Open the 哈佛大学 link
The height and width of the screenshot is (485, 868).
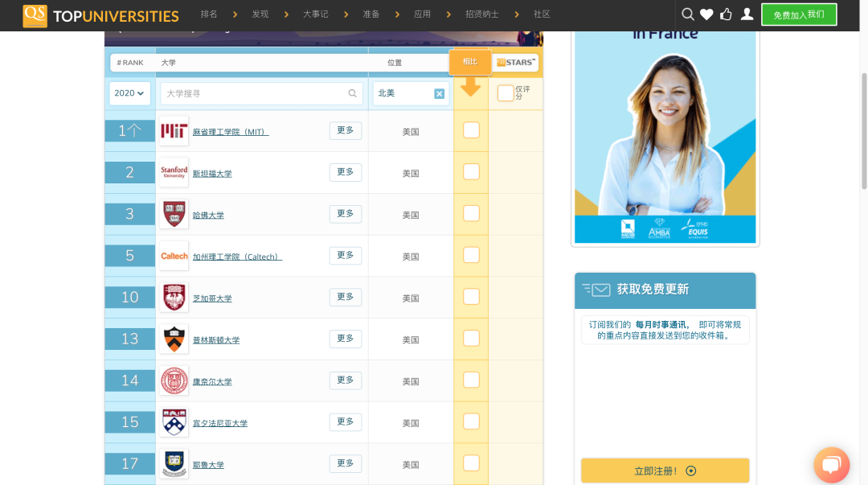208,215
